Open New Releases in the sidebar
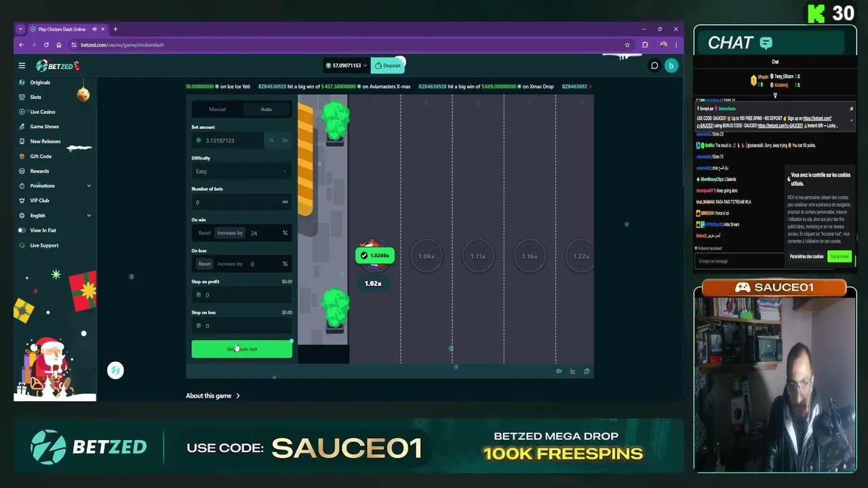This screenshot has width=868, height=488. coord(45,141)
